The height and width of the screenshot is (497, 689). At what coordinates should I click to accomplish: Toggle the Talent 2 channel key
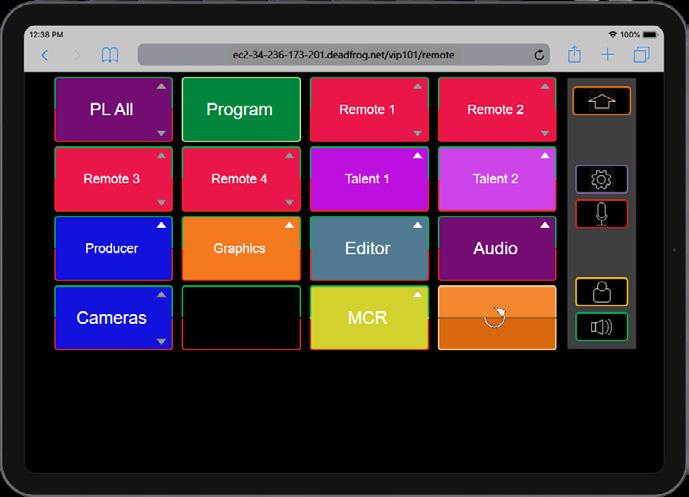pos(497,179)
